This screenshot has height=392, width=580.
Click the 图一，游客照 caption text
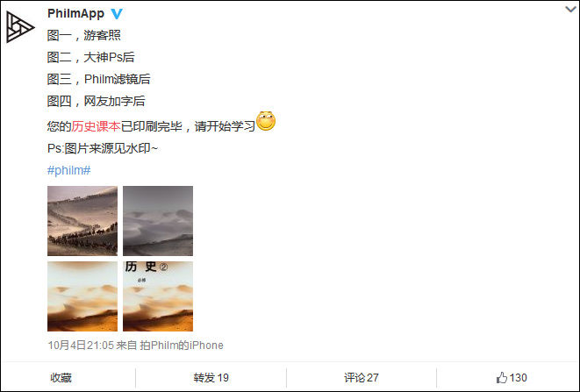pyautogui.click(x=84, y=35)
